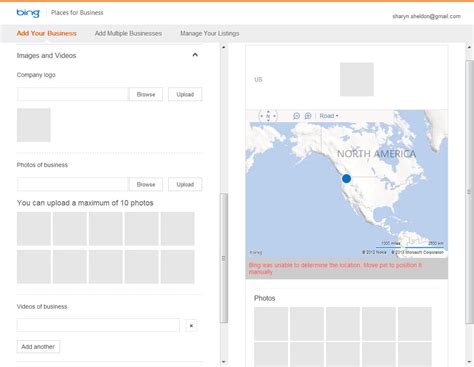Switch to Add Multiple Businesses tab
Image resolution: width=474 pixels, height=367 pixels.
point(128,33)
